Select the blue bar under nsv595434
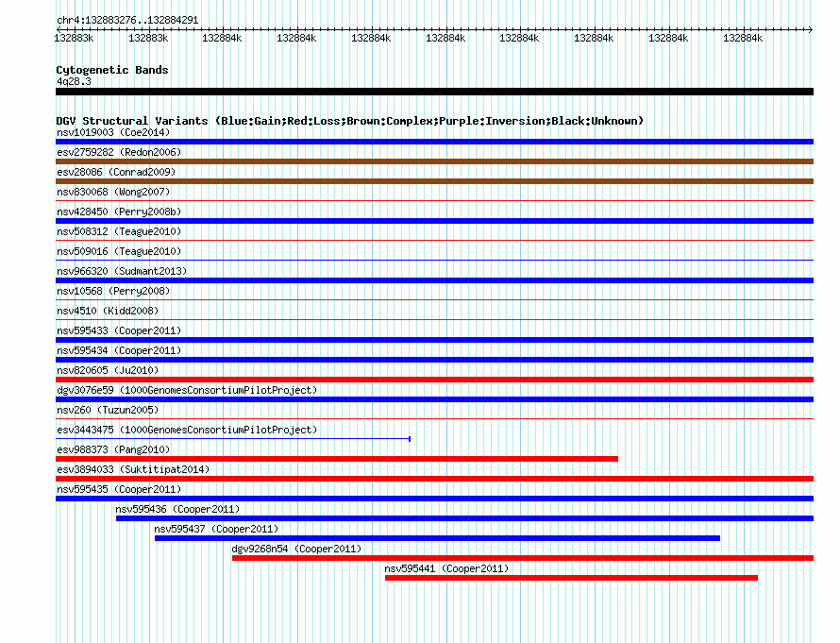840x643 pixels. click(434, 360)
